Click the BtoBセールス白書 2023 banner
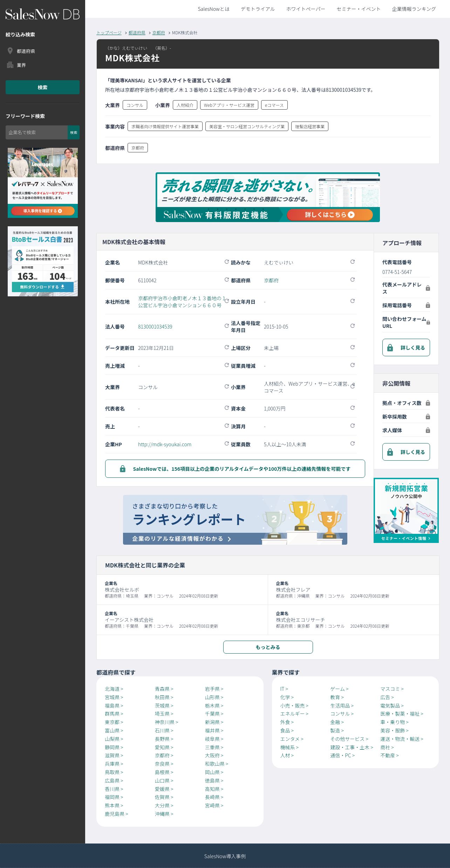This screenshot has width=450, height=868. pyautogui.click(x=43, y=261)
